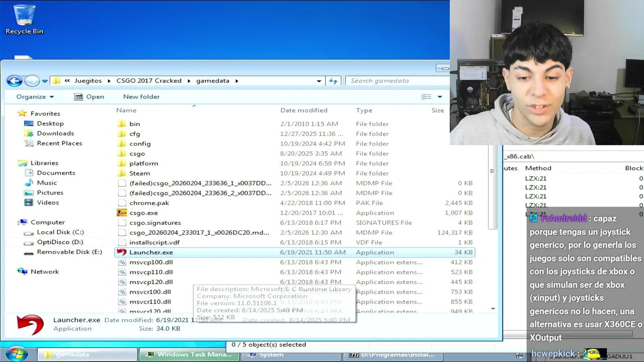Select the Steam folder icon

pos(122,173)
